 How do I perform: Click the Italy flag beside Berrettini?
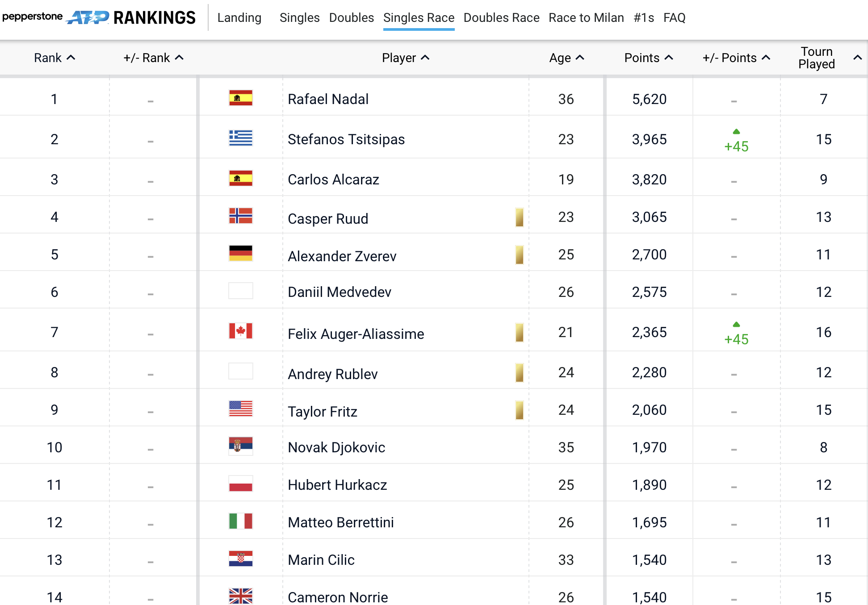click(x=240, y=521)
